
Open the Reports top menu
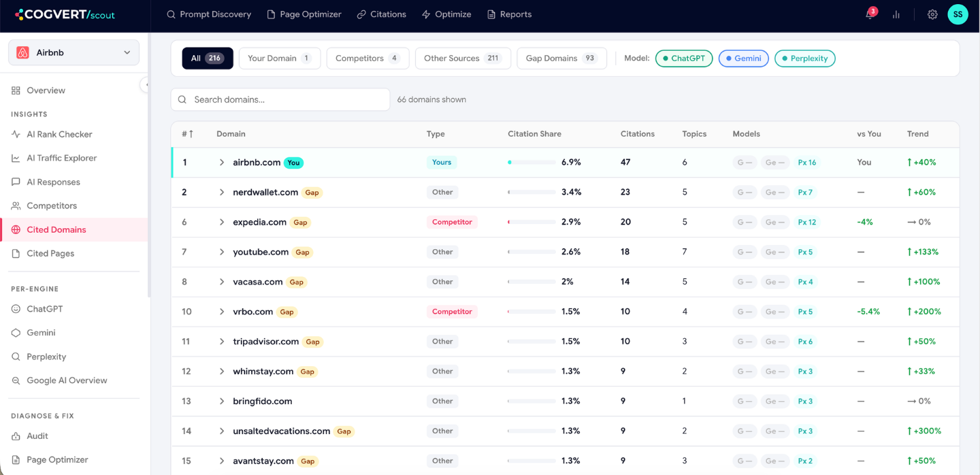[509, 14]
